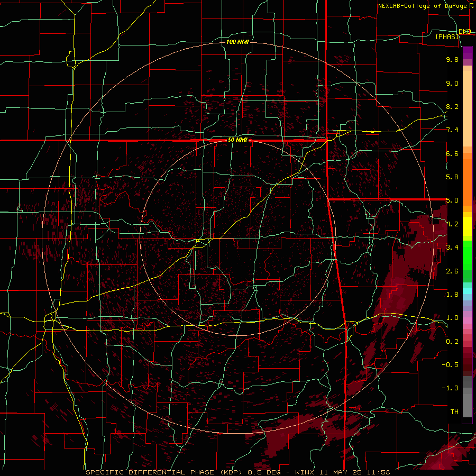Click the 9.8 value on color scale
Screen dimensions: 476x476
pyautogui.click(x=452, y=60)
